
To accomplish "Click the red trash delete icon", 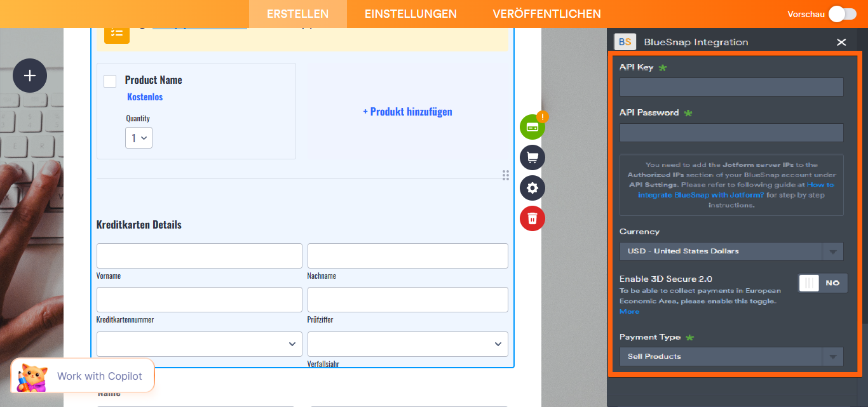I will point(532,218).
